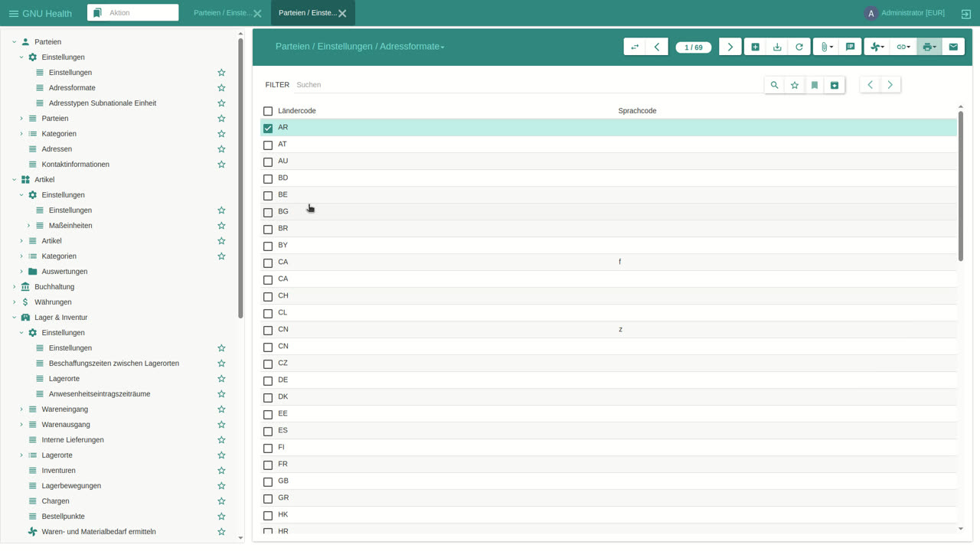Go to next record in toolbar

pos(730,47)
